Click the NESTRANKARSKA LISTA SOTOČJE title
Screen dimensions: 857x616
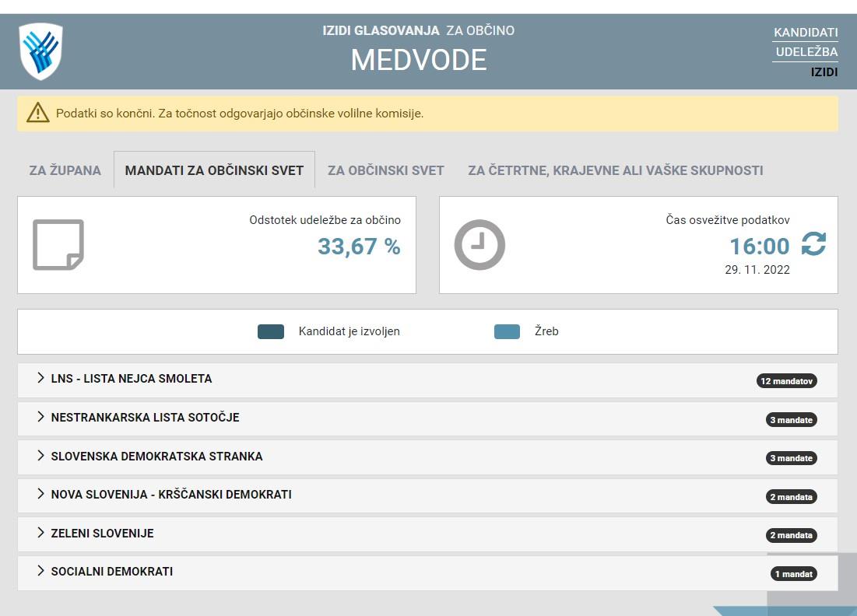pos(145,417)
